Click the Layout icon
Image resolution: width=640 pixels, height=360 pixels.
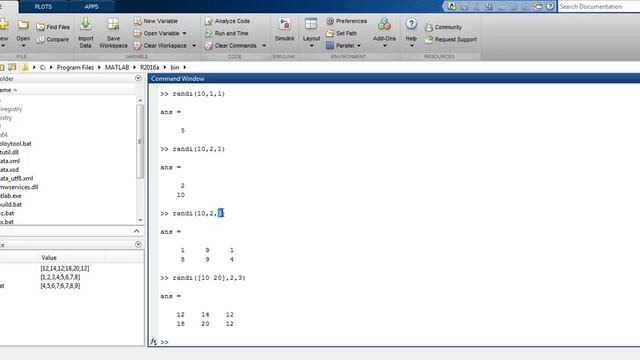(311, 24)
